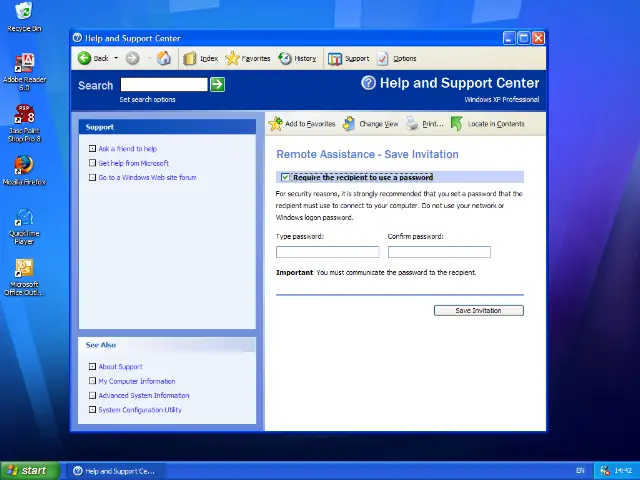Toggle Require the recipient password checkbox

click(x=285, y=177)
